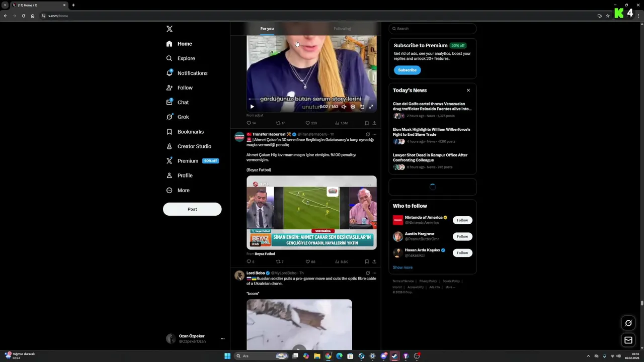Open Premium 50% off sidebar item

[193, 161]
